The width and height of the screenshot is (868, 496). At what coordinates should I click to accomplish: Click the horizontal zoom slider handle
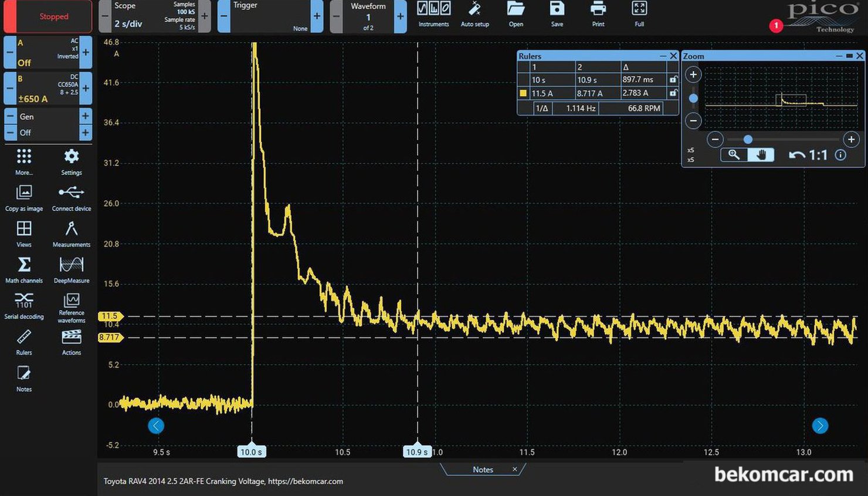(748, 139)
